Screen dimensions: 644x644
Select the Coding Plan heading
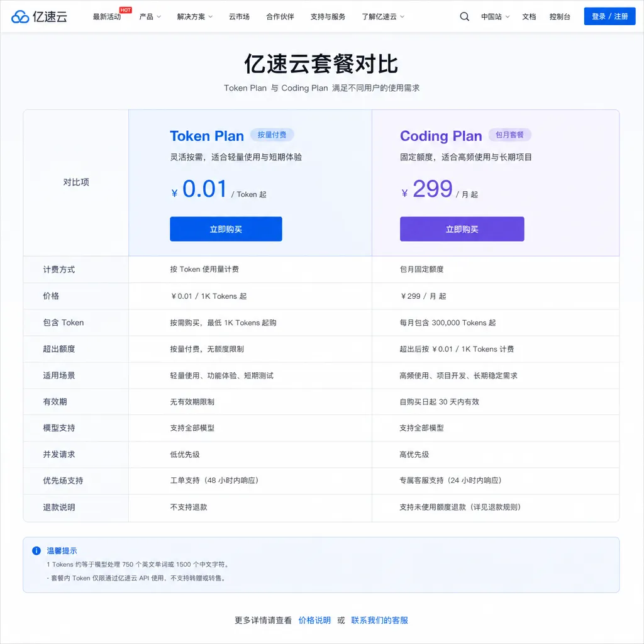click(441, 136)
